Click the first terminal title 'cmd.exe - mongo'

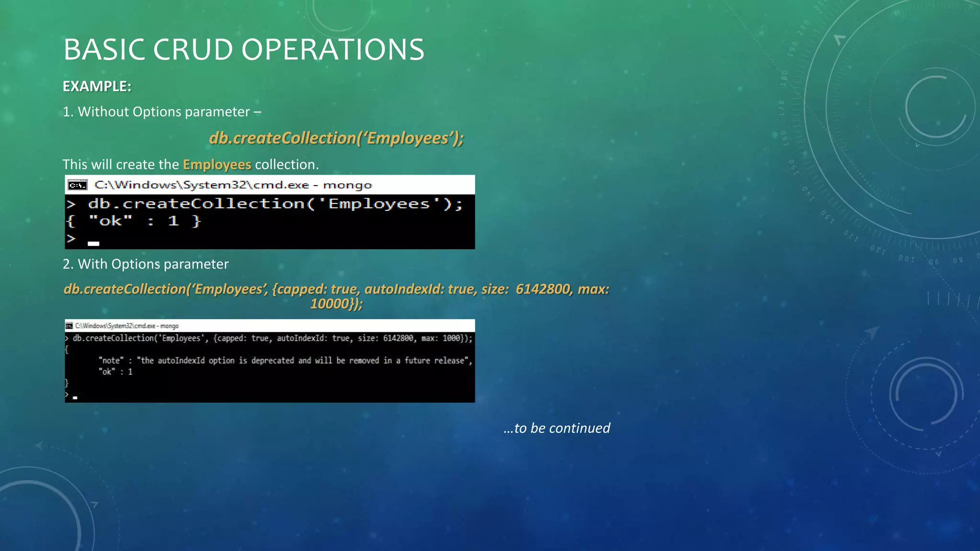coord(233,185)
